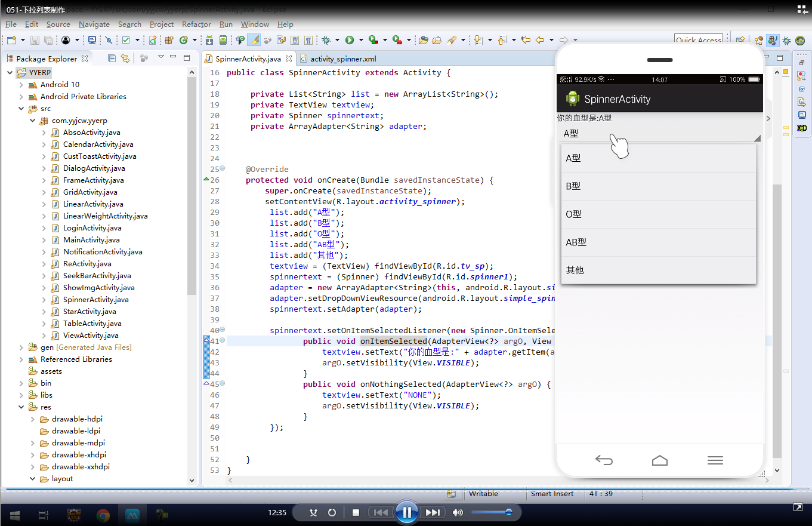Tap the phone Menu navigation key
Image resolution: width=812 pixels, height=526 pixels.
715,460
